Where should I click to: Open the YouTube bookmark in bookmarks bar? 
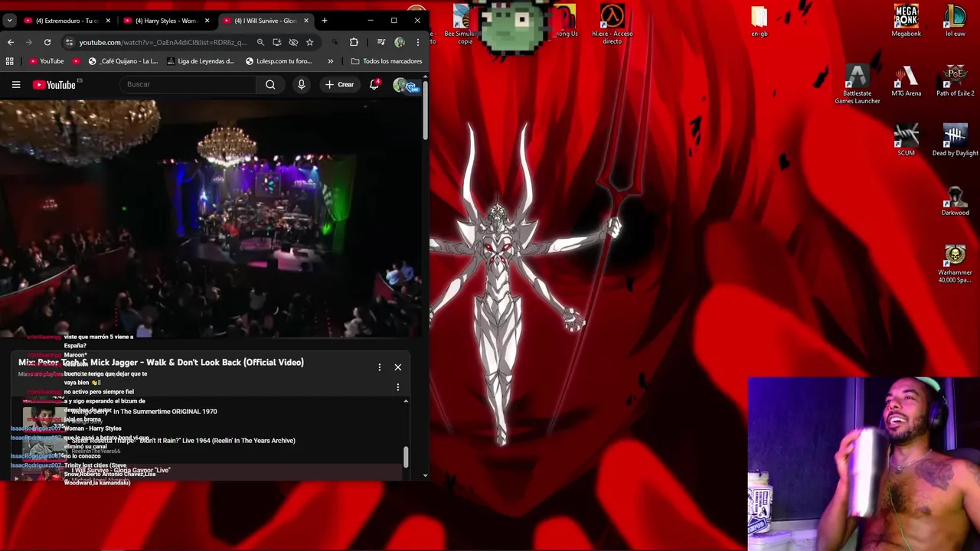(x=47, y=61)
